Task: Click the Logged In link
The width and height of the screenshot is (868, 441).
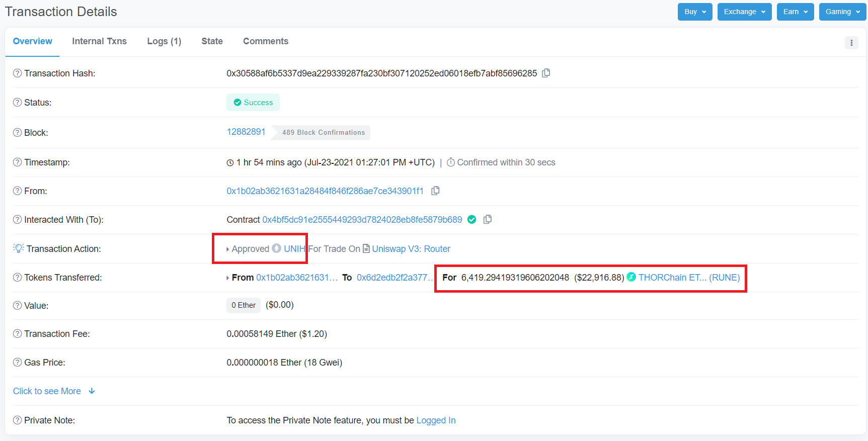Action: 436,420
